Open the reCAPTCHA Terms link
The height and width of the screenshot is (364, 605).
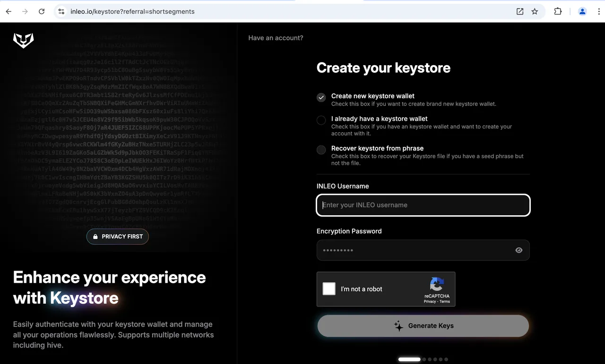[445, 301]
